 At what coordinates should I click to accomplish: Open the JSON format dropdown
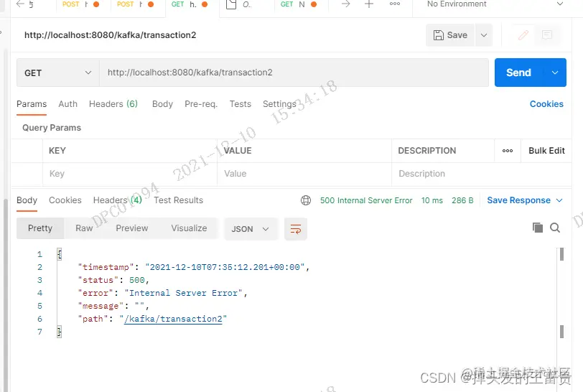pos(251,229)
